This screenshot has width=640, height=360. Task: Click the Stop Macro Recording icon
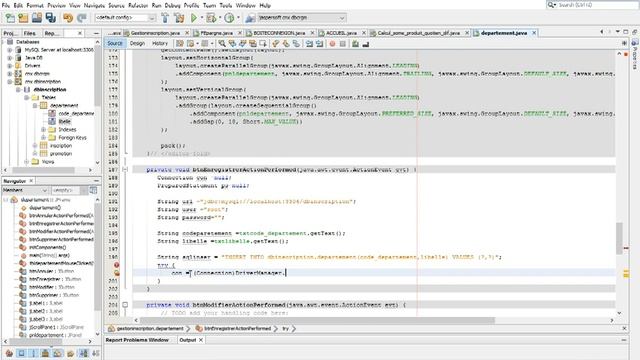tap(343, 43)
